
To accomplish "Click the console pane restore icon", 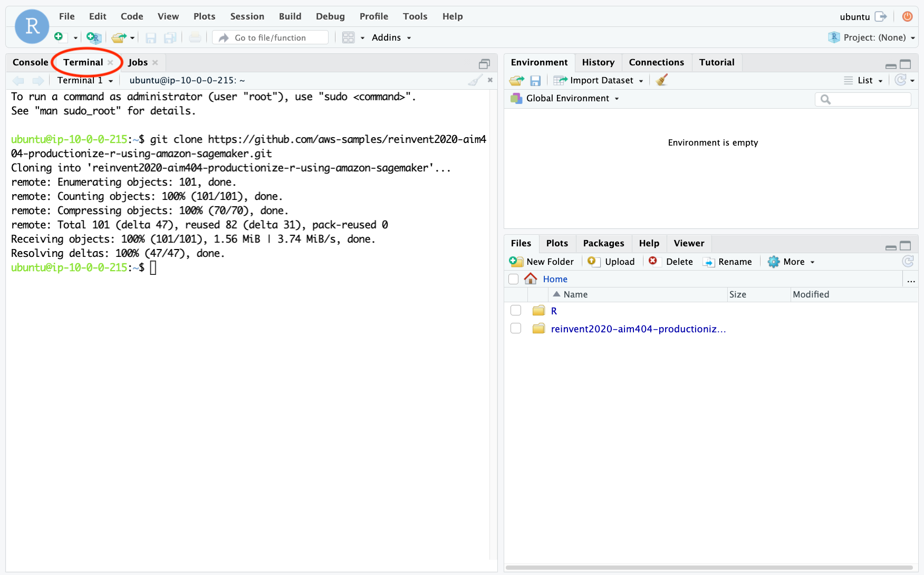I will click(484, 64).
